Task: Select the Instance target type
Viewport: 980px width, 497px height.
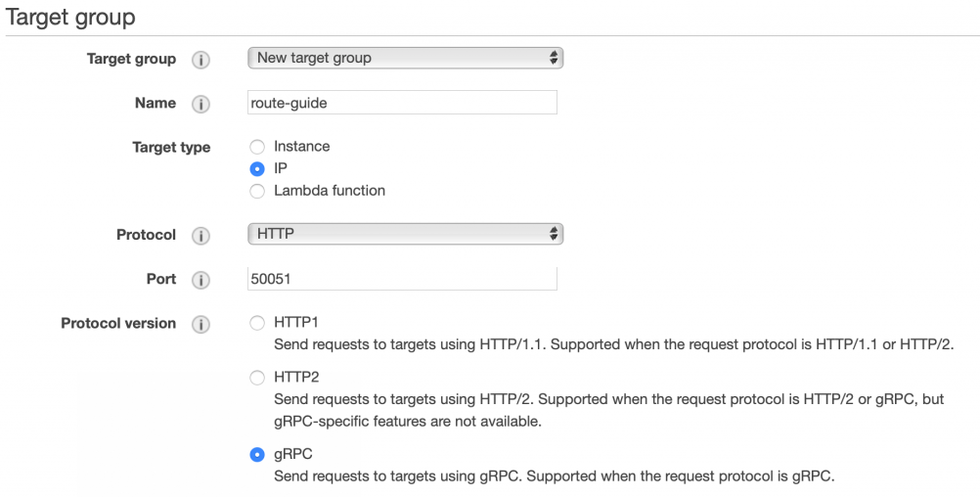Action: [257, 147]
